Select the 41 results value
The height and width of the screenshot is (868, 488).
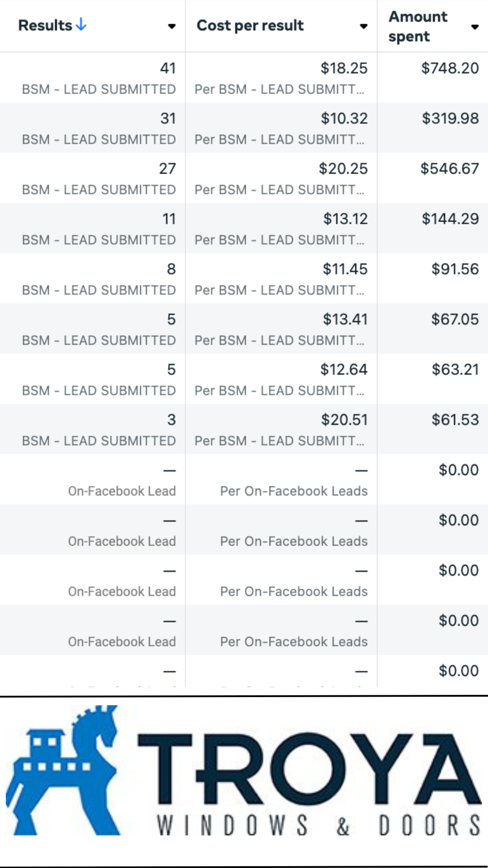point(168,68)
